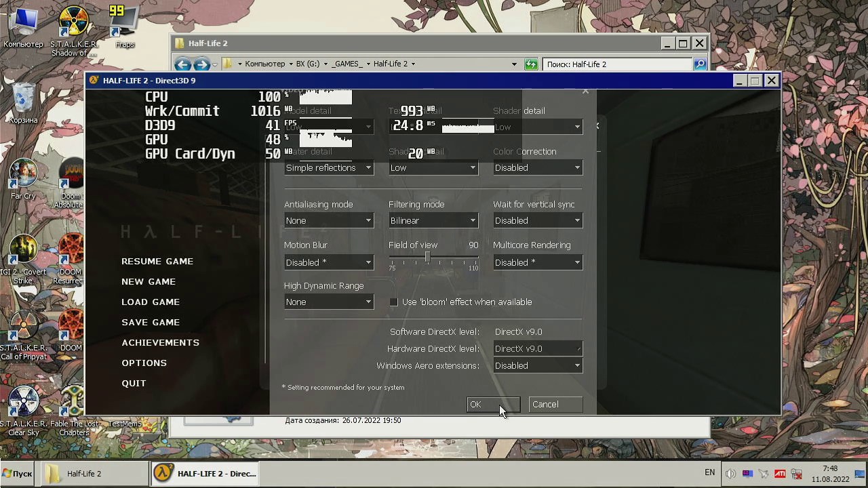The width and height of the screenshot is (868, 488).
Task: Click the Forward arrow in Explorer window
Action: click(x=201, y=64)
